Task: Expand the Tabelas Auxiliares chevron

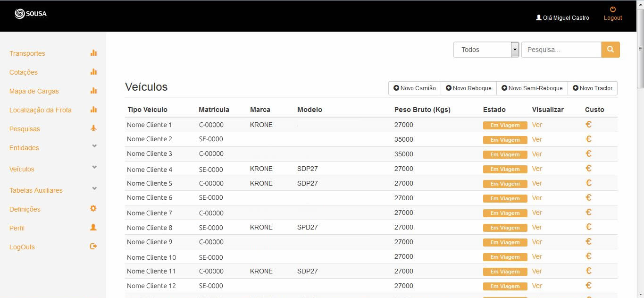Action: click(x=94, y=188)
